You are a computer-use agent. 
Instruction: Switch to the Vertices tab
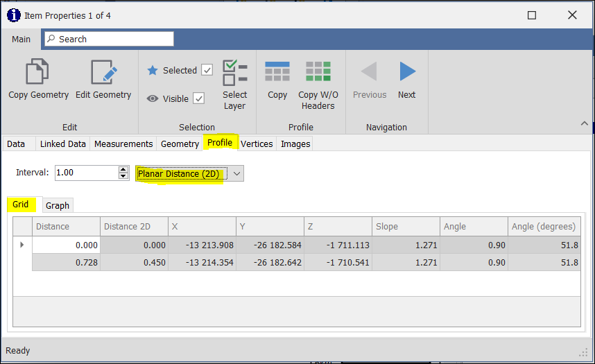[x=257, y=144]
